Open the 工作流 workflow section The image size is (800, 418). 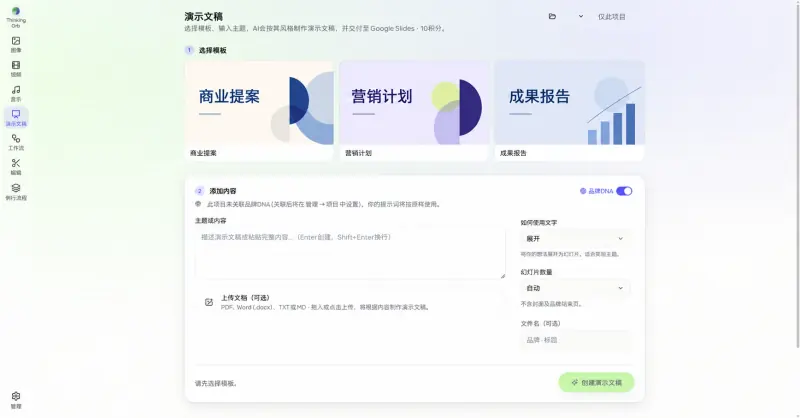coord(16,142)
